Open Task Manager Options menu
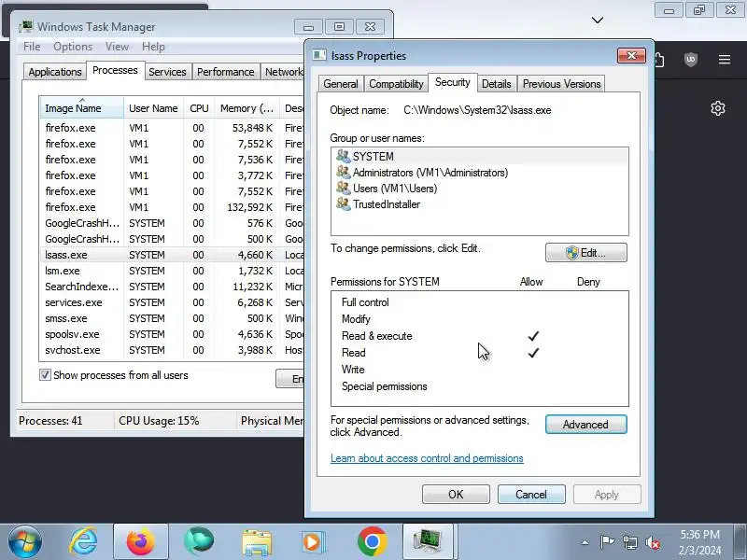This screenshot has height=560, width=747. [73, 47]
